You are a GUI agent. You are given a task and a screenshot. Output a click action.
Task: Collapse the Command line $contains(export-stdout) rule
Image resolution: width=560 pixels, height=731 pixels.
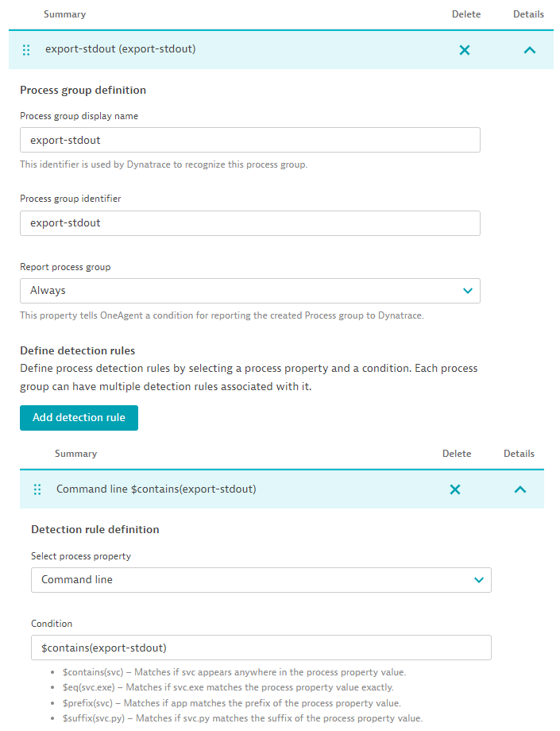point(520,489)
